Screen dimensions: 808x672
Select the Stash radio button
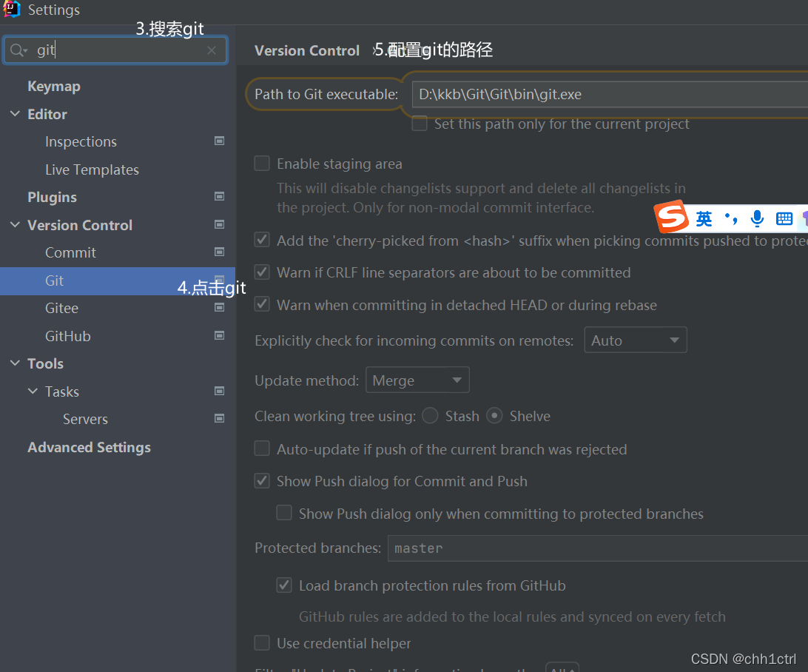430,415
